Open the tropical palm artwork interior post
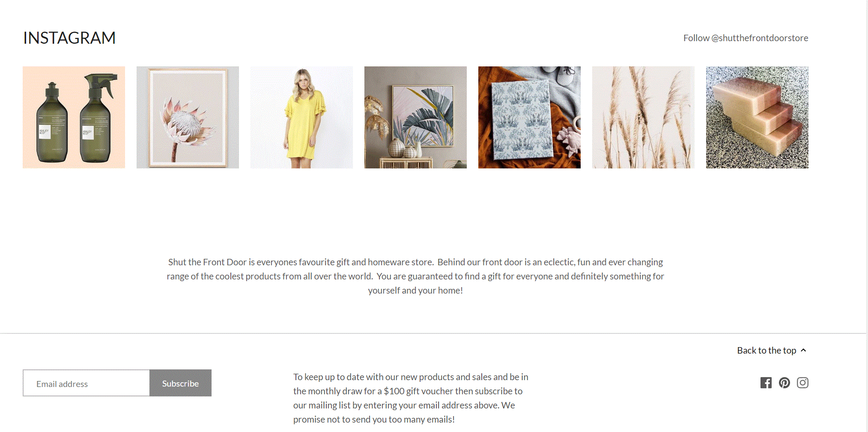This screenshot has width=868, height=432. [415, 117]
